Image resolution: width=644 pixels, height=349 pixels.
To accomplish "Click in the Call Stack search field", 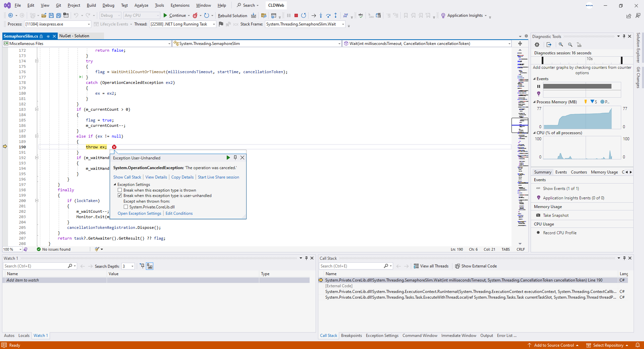I will tap(352, 266).
